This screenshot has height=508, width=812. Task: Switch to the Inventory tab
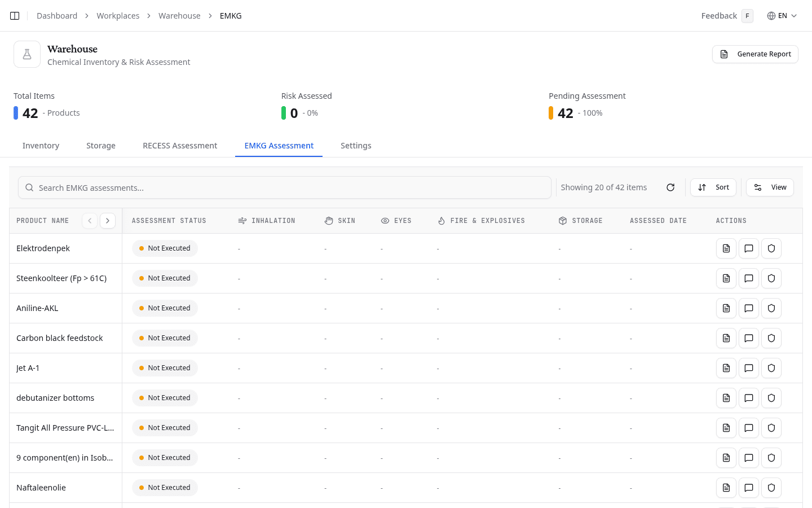coord(41,145)
